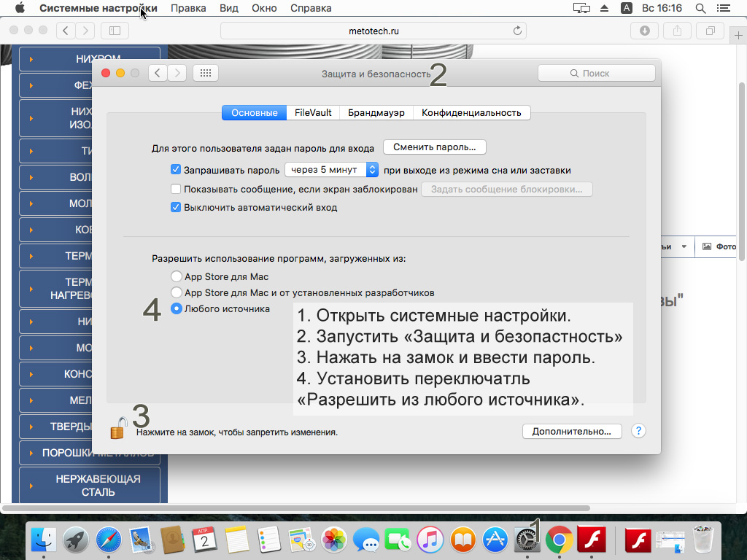The width and height of the screenshot is (747, 560).
Task: Launch iTunes from the dock
Action: (x=430, y=540)
